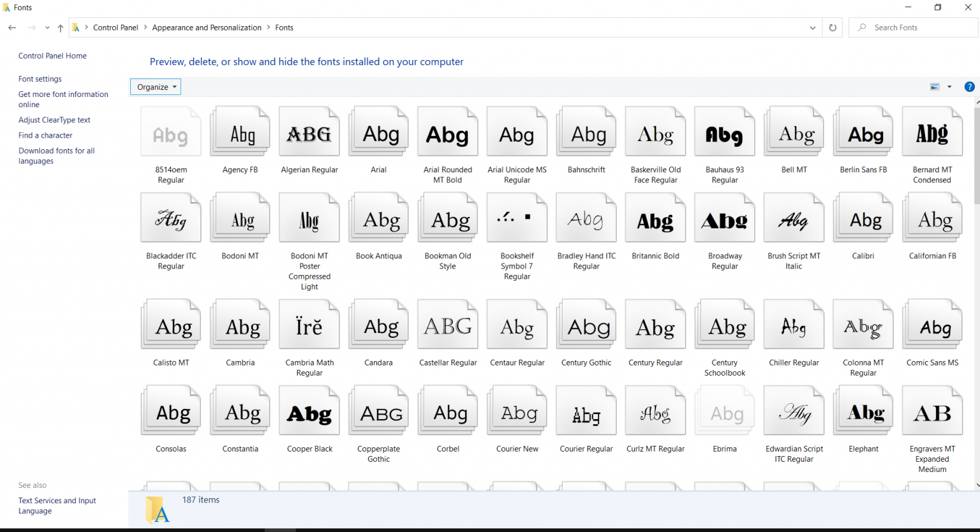
Task: Click the Find a character link
Action: click(x=45, y=135)
